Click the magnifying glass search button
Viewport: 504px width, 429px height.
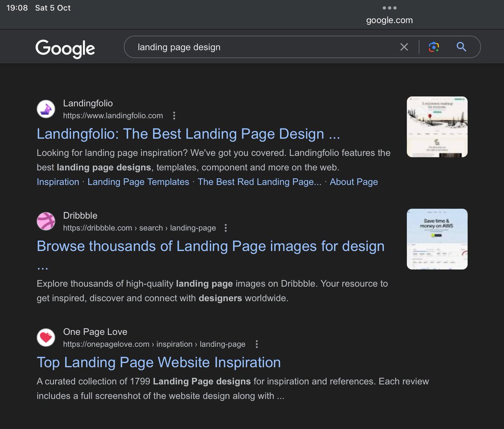461,47
